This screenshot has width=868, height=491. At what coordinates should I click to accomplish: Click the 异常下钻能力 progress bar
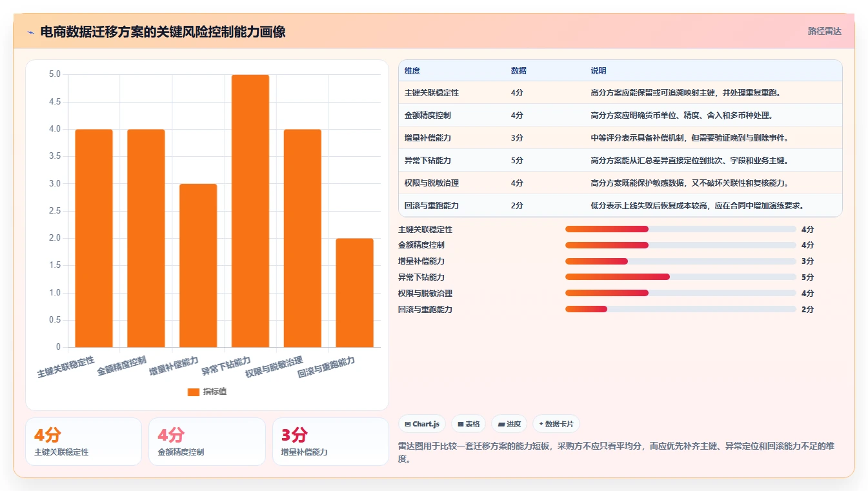point(680,277)
